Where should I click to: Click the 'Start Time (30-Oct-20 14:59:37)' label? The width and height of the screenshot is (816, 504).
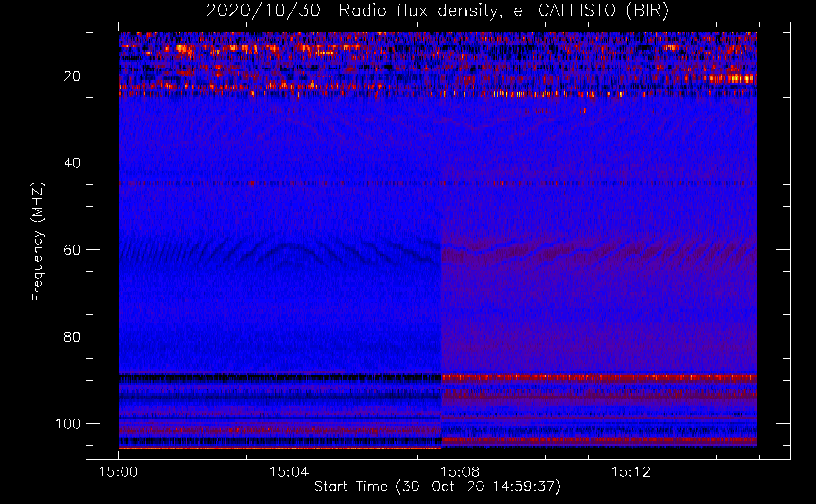point(437,486)
